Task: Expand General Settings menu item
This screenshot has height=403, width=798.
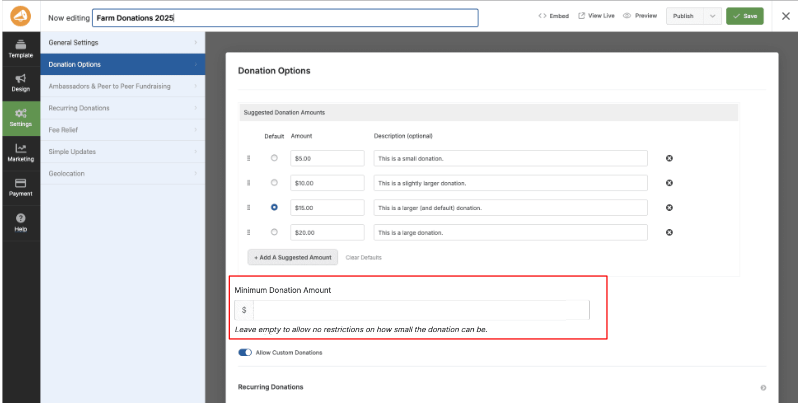Action: (x=122, y=42)
